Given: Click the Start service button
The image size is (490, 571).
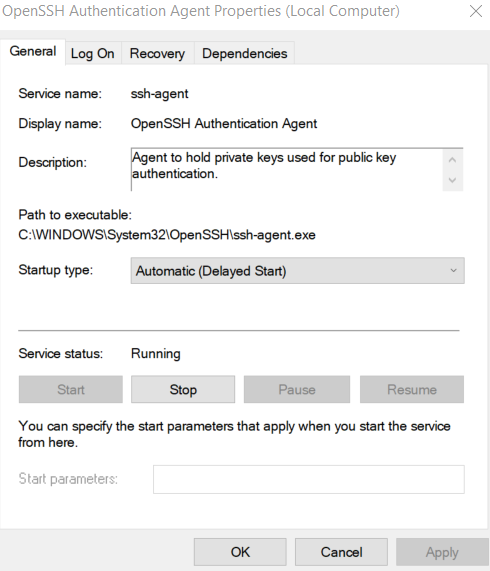Looking at the screenshot, I should (x=71, y=390).
